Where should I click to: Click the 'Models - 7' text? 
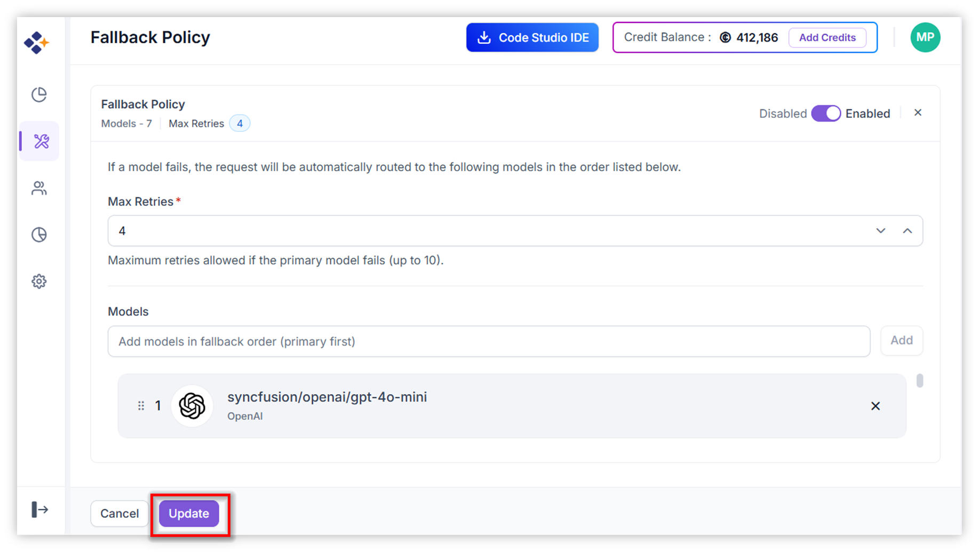pos(126,123)
